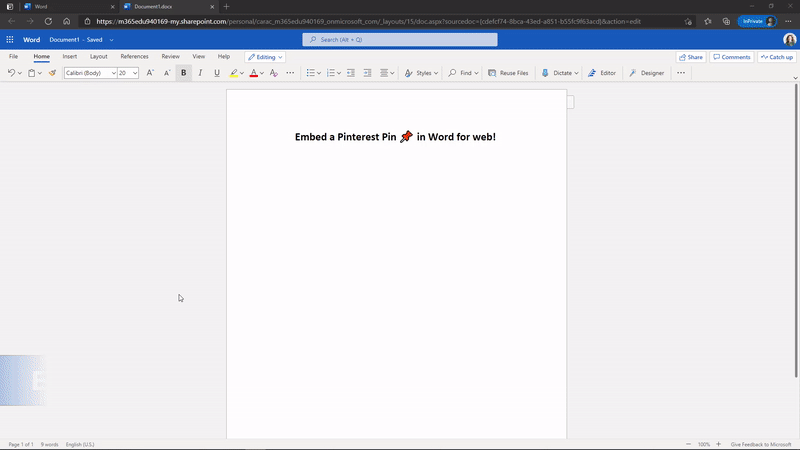Click the Undo icon

coord(11,73)
